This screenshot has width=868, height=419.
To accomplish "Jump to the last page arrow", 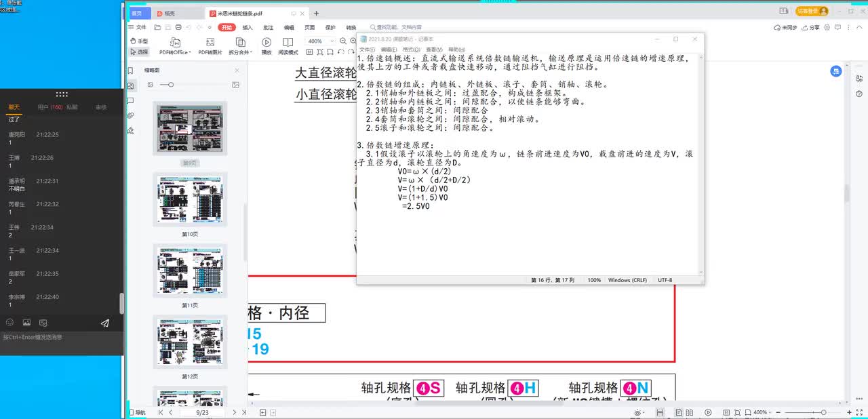I will [244, 412].
